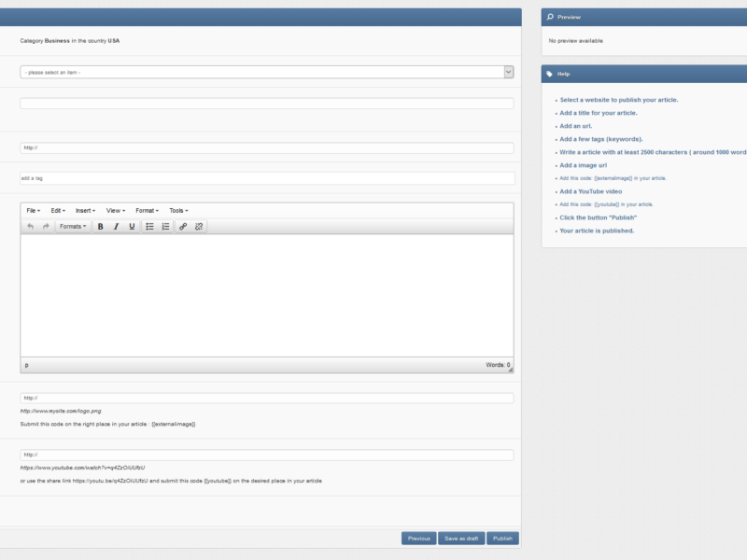747x560 pixels.
Task: Click 'Add an url.' help item
Action: point(576,126)
